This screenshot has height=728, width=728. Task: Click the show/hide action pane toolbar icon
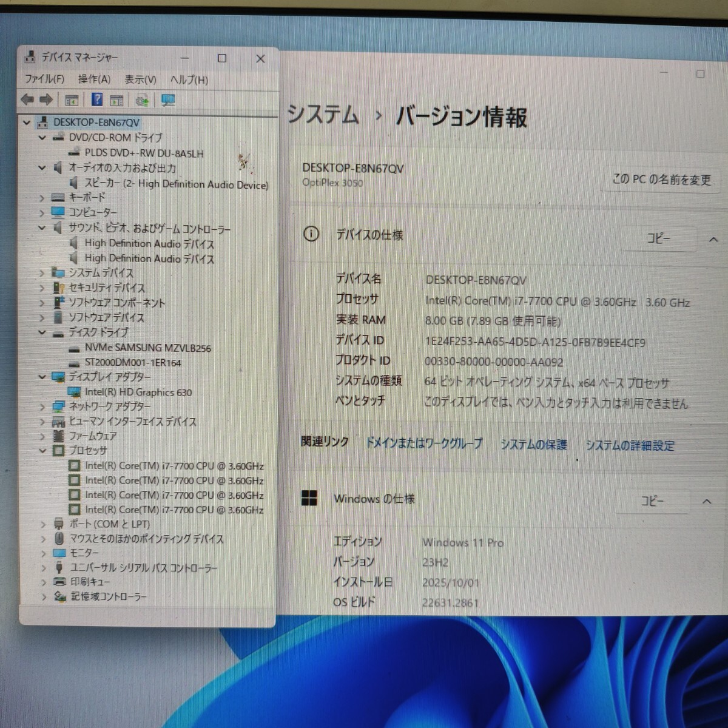tap(116, 100)
